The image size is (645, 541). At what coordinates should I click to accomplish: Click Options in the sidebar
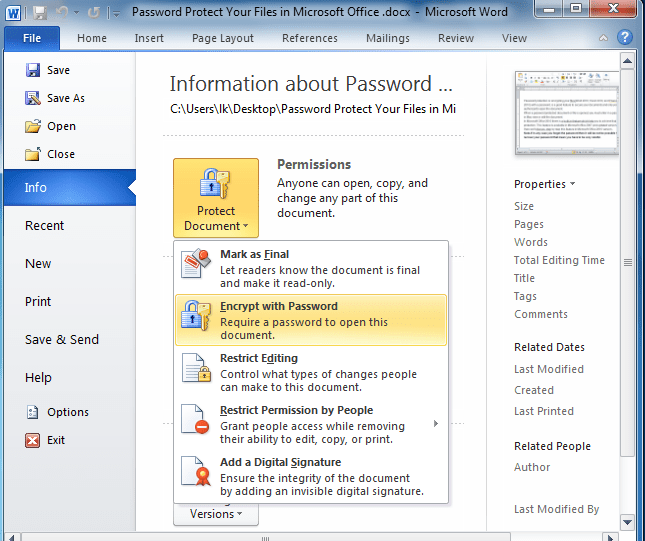point(68,412)
